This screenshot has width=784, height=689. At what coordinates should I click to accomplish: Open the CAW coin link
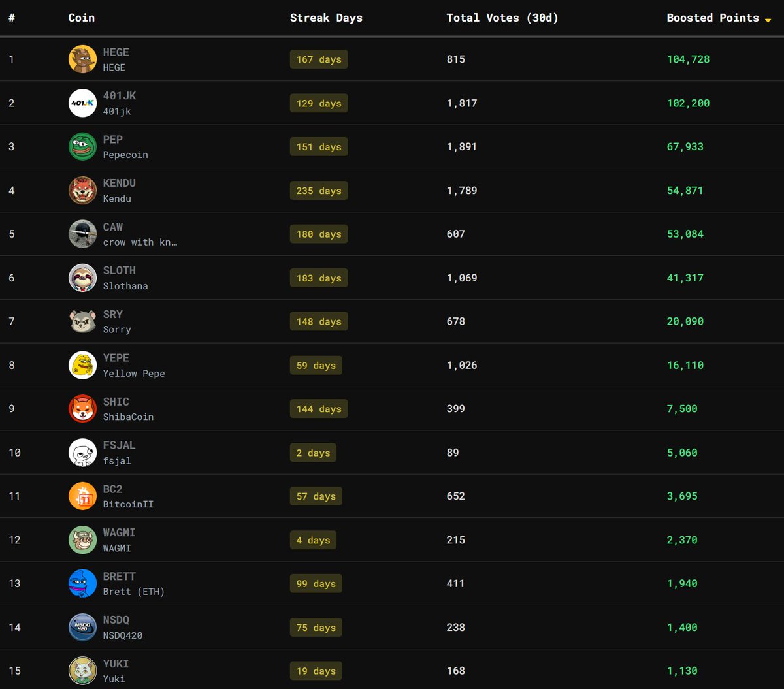pos(113,227)
